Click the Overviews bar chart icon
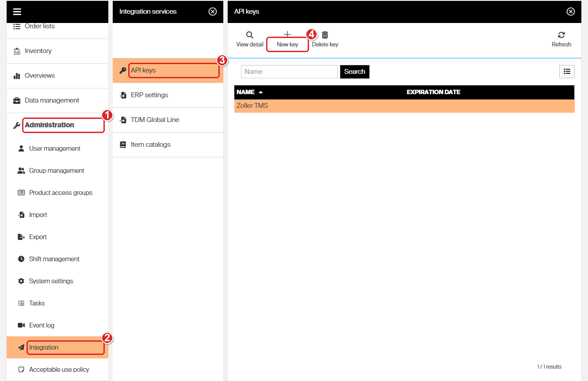Viewport: 588px width, 381px height. [17, 76]
